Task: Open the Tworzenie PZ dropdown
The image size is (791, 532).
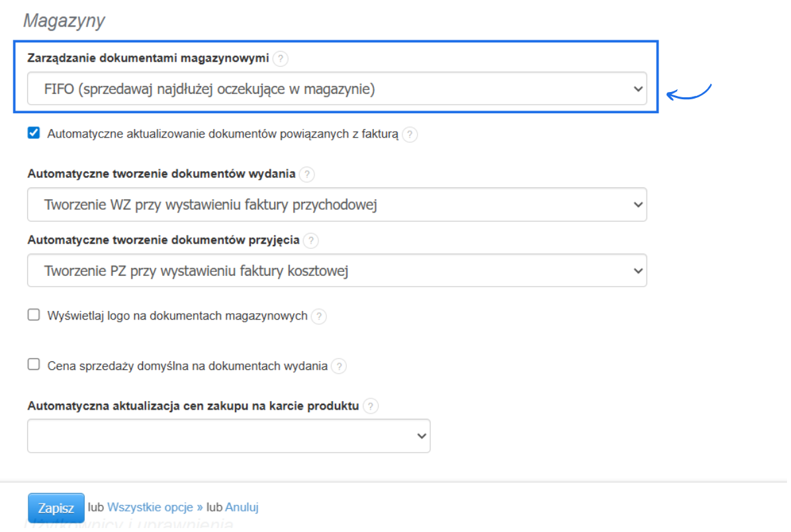Action: (337, 271)
